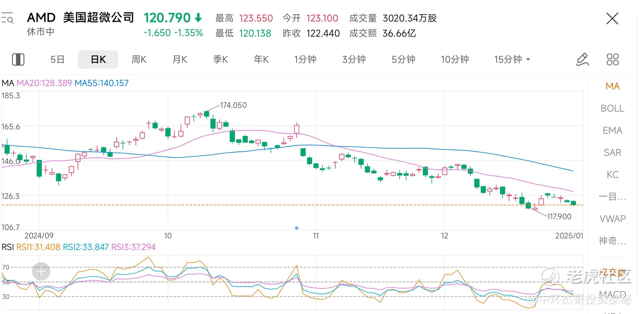644x314 pixels.
Task: Enable the 神奇 indicator
Action: 613,241
